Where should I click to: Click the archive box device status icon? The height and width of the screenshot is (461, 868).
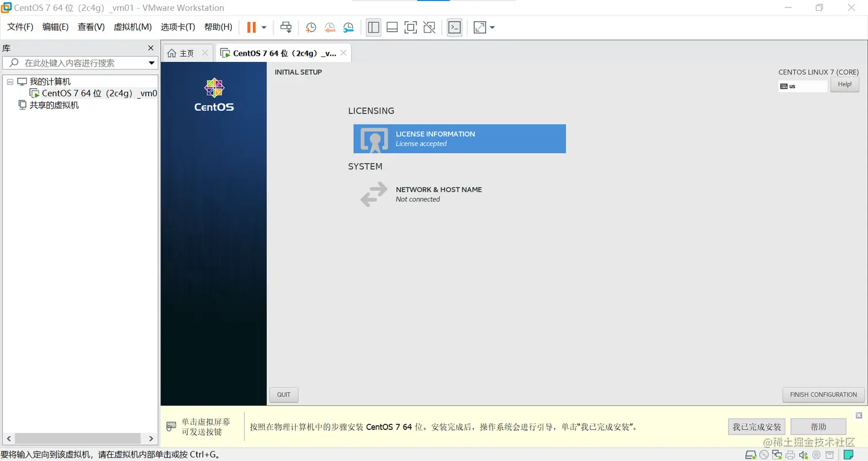click(829, 455)
